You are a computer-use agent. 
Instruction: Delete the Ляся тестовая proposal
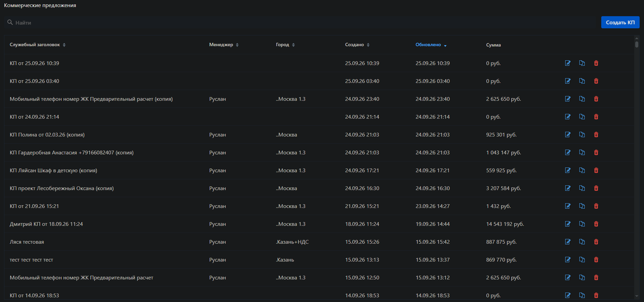[596, 242]
